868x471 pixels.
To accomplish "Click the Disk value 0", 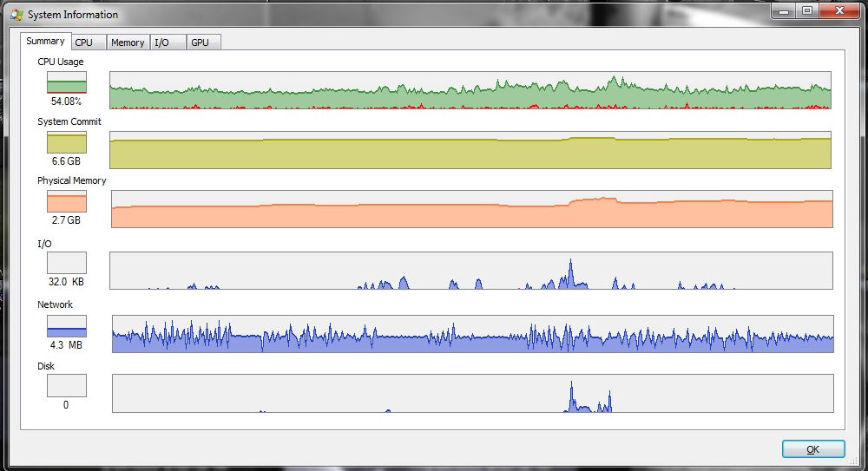I will click(66, 404).
